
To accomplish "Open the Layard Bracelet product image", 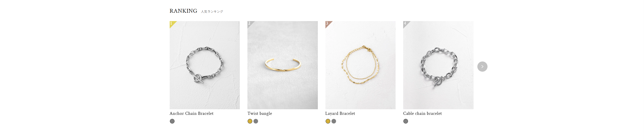I will pos(360,65).
